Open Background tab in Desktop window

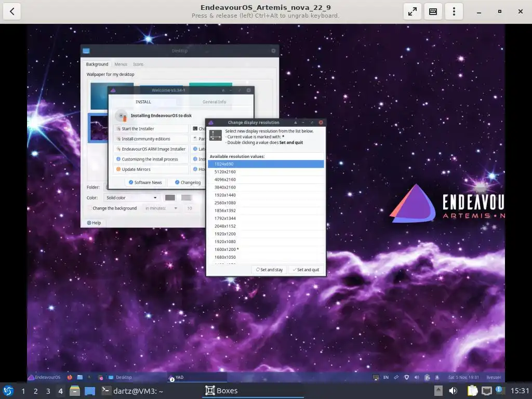click(97, 64)
